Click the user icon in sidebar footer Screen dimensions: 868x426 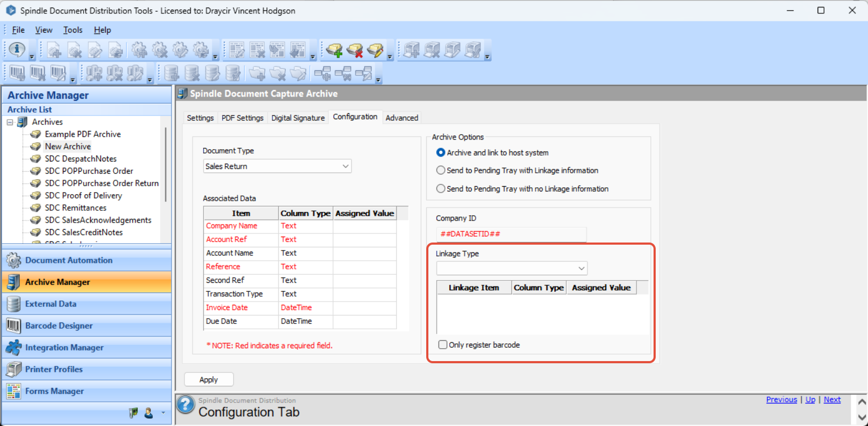point(149,413)
